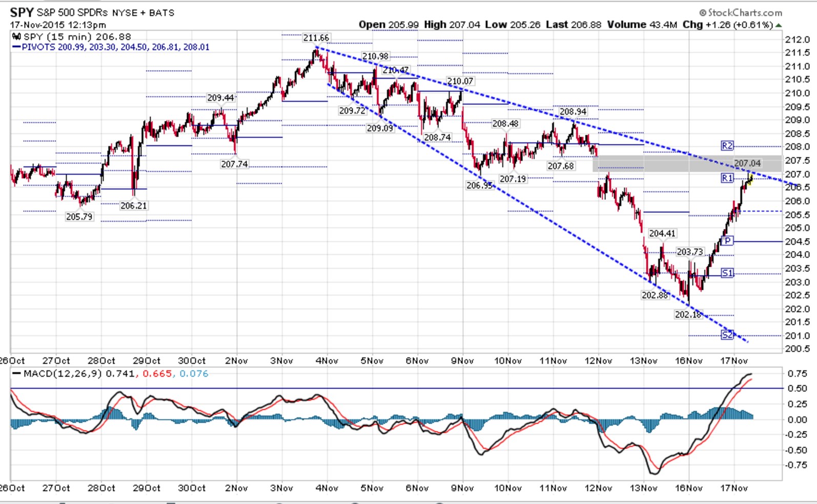Click the 'Low 205.26' header value
This screenshot has height=504, width=817.
pyautogui.click(x=513, y=25)
